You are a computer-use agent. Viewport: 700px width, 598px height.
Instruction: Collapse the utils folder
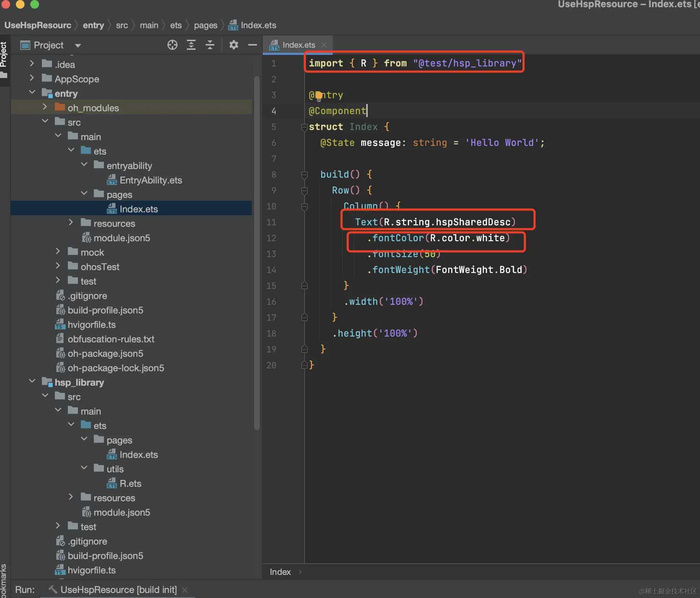84,468
